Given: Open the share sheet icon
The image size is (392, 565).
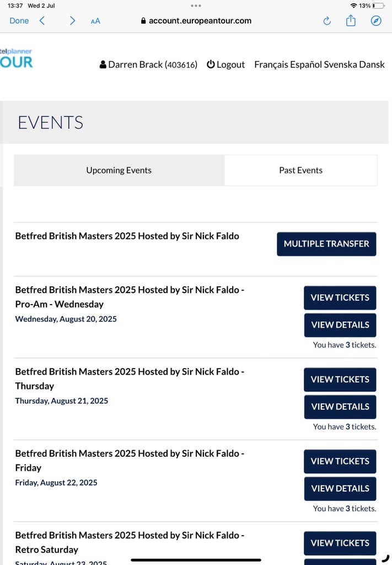Looking at the screenshot, I should click(x=351, y=20).
